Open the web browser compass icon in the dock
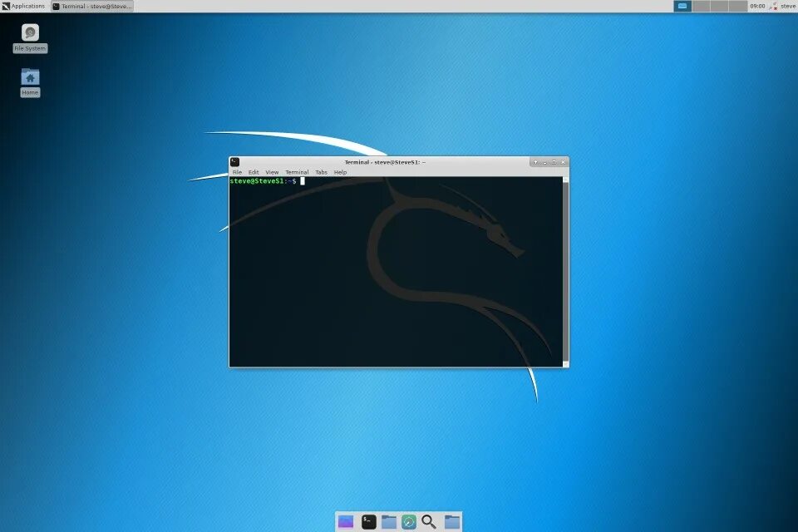Screen dimensions: 798x532 pyautogui.click(x=409, y=522)
